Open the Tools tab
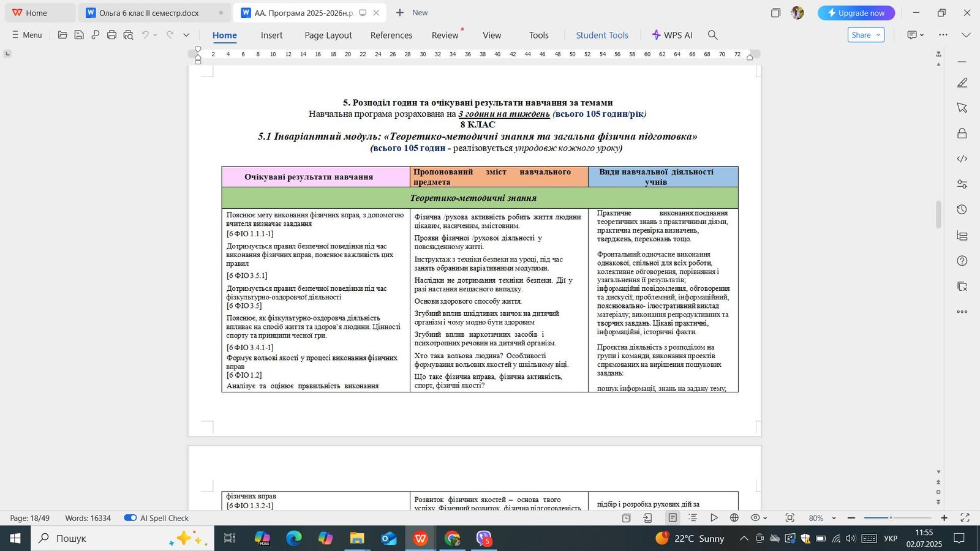Image resolution: width=980 pixels, height=551 pixels. (x=539, y=35)
